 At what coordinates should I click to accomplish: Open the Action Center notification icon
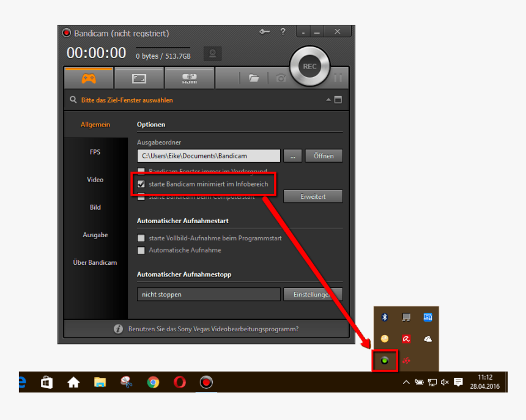(458, 382)
